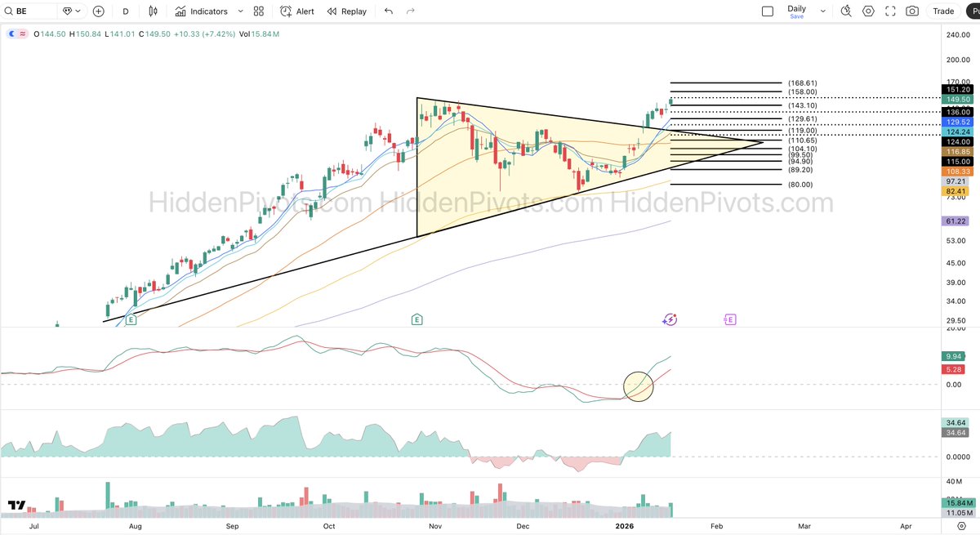Open the diamond watchlist flag dropdown

coord(71,11)
